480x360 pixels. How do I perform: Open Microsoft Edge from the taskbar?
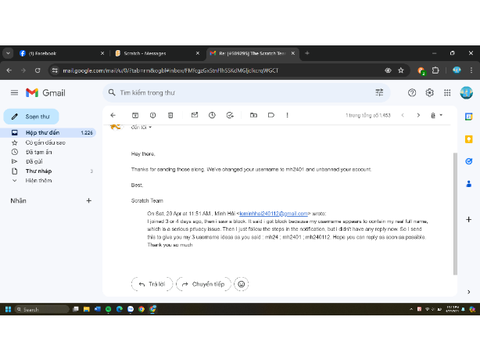tap(119, 309)
